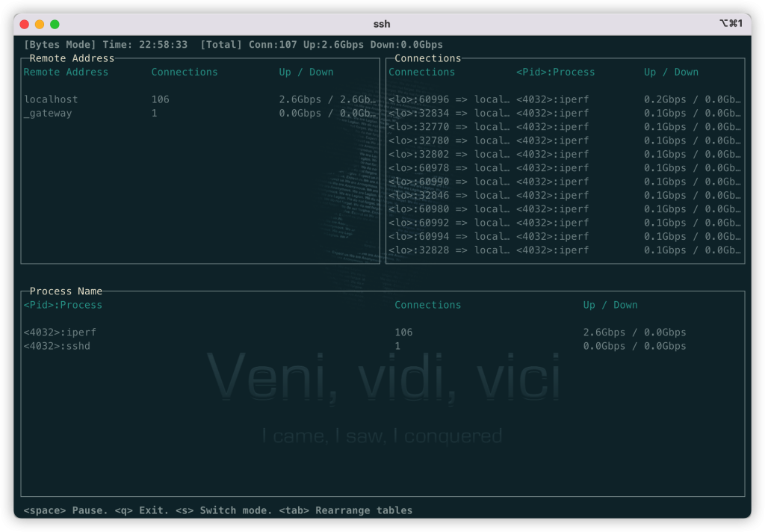Select the _gateway row under Remote Address
Image resolution: width=765 pixels, height=532 pixels.
(49, 113)
